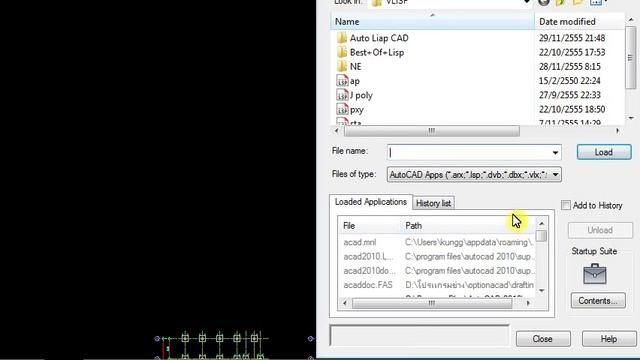Select the pxy LISP file icon

coord(342,109)
